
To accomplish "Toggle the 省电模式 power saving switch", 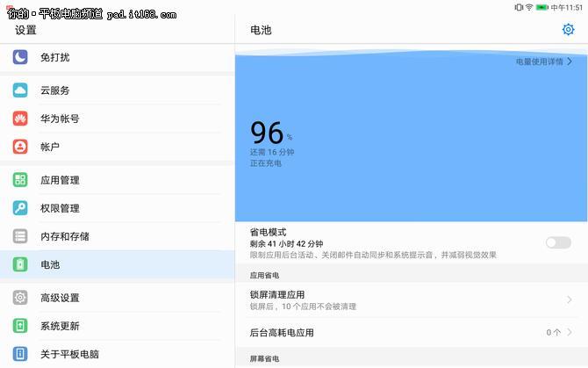I will coord(558,242).
